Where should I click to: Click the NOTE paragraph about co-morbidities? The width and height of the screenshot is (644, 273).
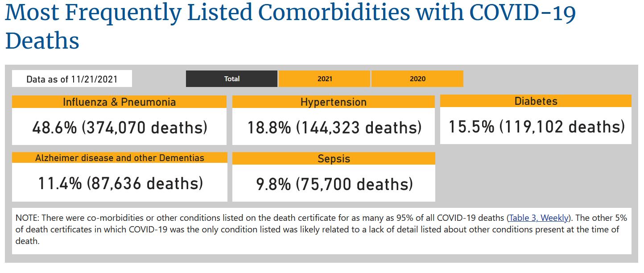[321, 230]
